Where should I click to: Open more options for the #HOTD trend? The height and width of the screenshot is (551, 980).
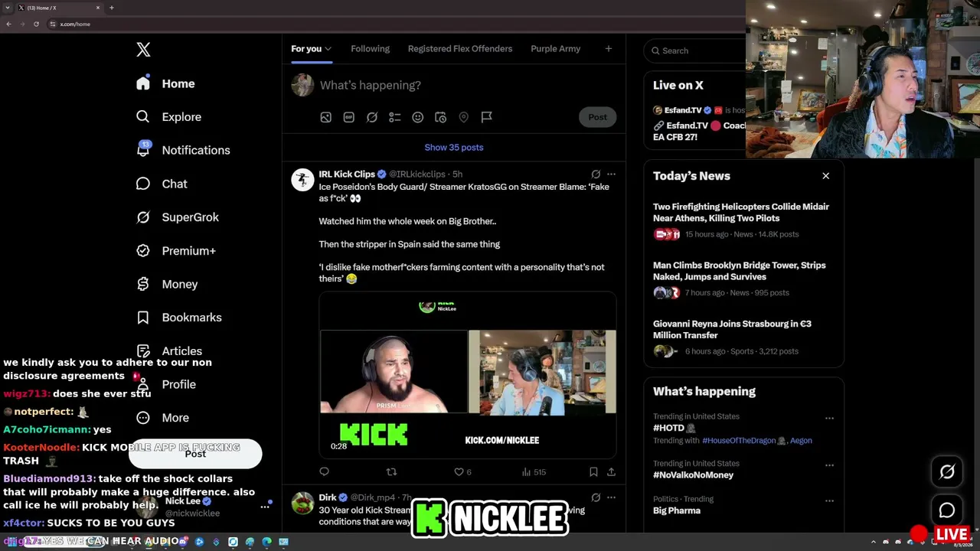(x=829, y=419)
